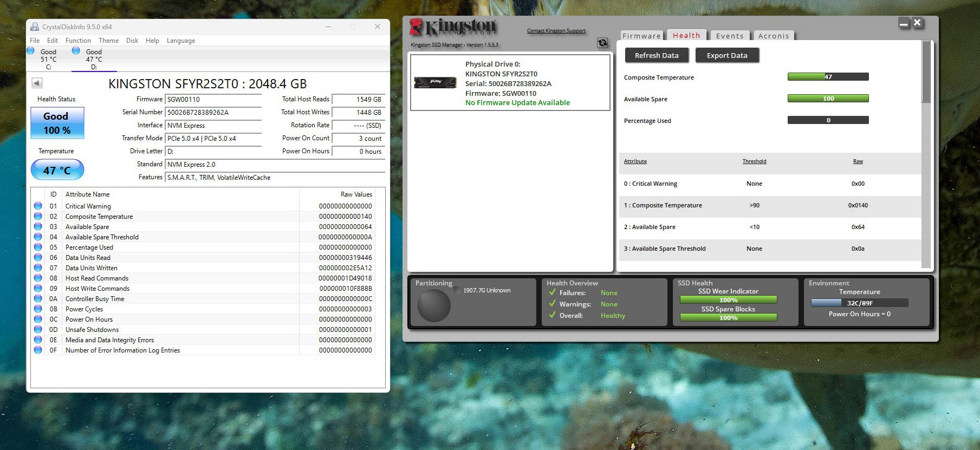Click the CrystalDiskInfo app icon in title bar
This screenshot has height=450, width=980.
pos(35,27)
